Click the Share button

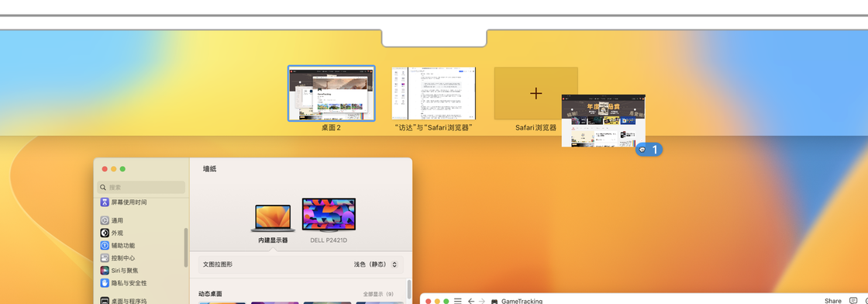[832, 301]
